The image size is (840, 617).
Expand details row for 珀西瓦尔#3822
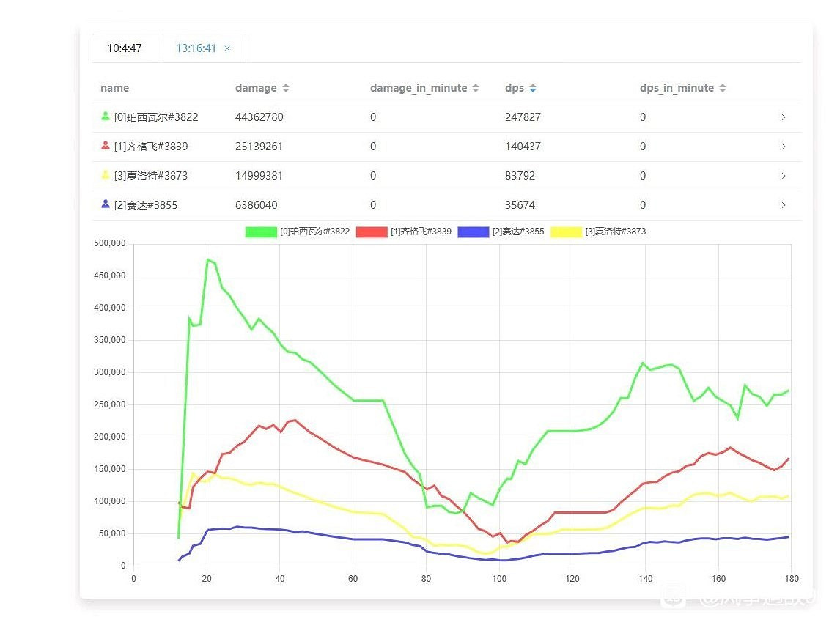tap(784, 117)
